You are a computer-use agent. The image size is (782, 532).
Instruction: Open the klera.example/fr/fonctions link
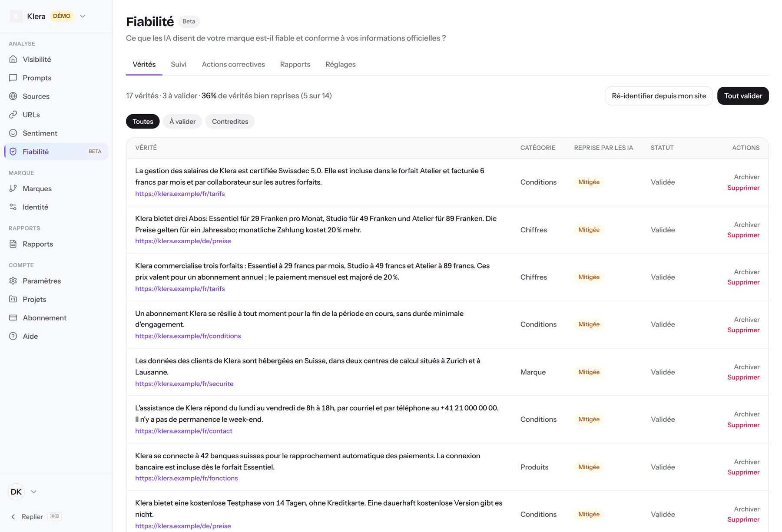click(x=186, y=478)
